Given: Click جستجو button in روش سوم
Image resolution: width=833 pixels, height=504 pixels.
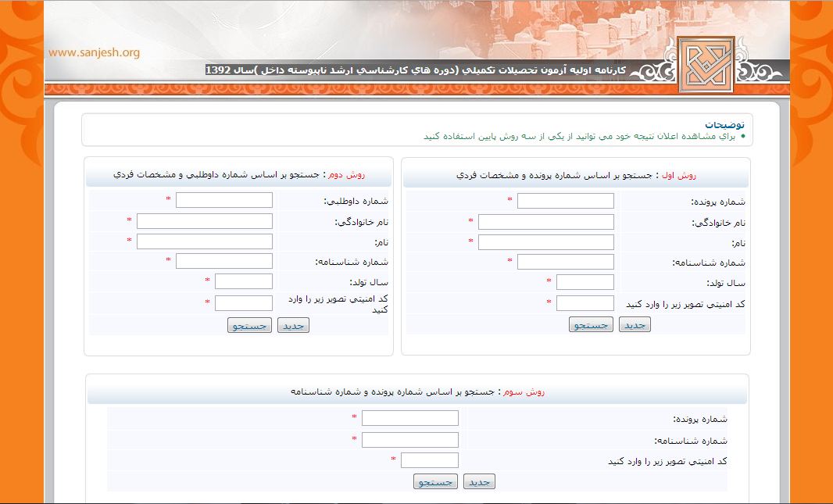Looking at the screenshot, I should pyautogui.click(x=435, y=481).
